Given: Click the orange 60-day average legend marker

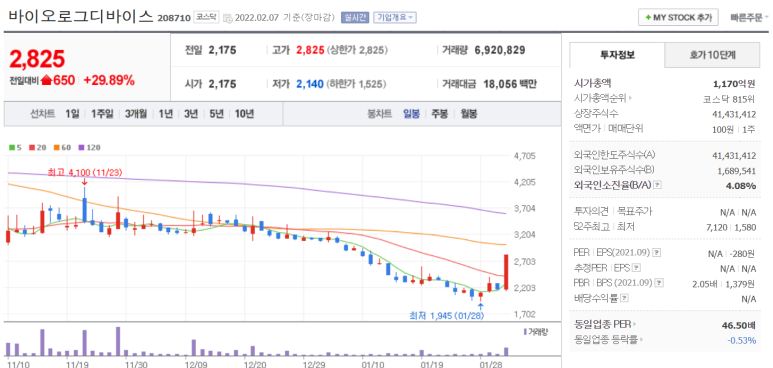Looking at the screenshot, I should 56,147.
